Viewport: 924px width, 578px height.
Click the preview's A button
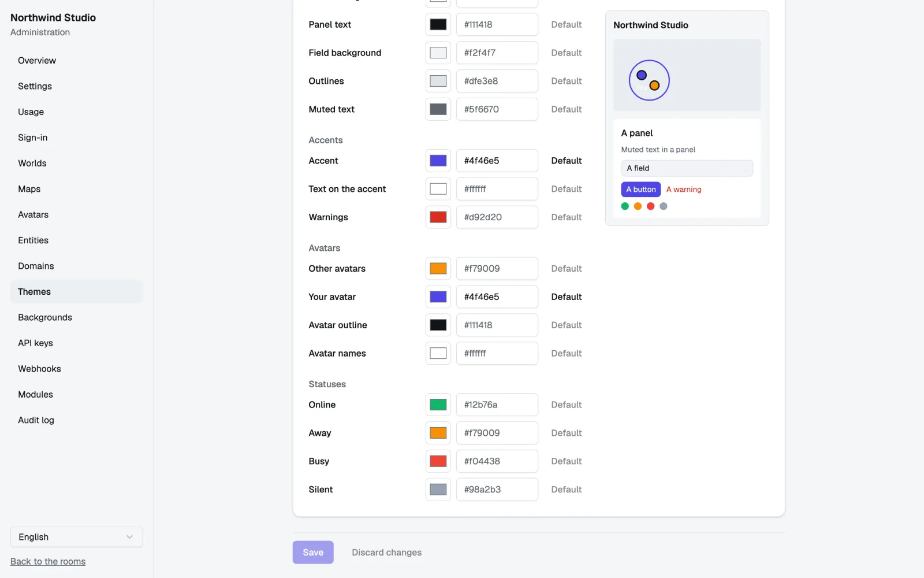pos(641,190)
